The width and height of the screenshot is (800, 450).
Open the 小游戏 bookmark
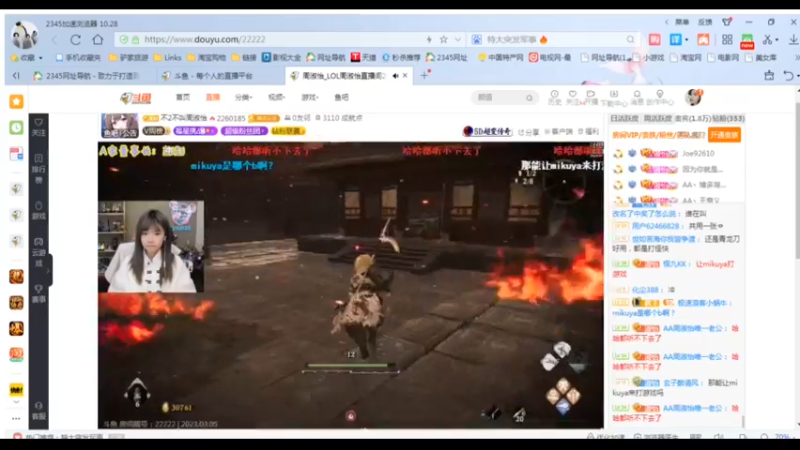pos(648,58)
